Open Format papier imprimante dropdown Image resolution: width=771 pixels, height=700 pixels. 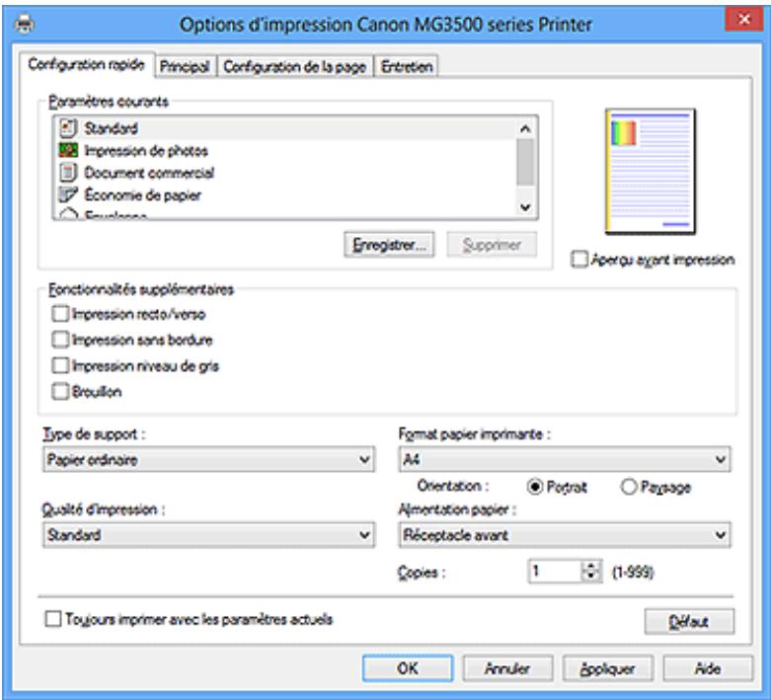point(565,459)
